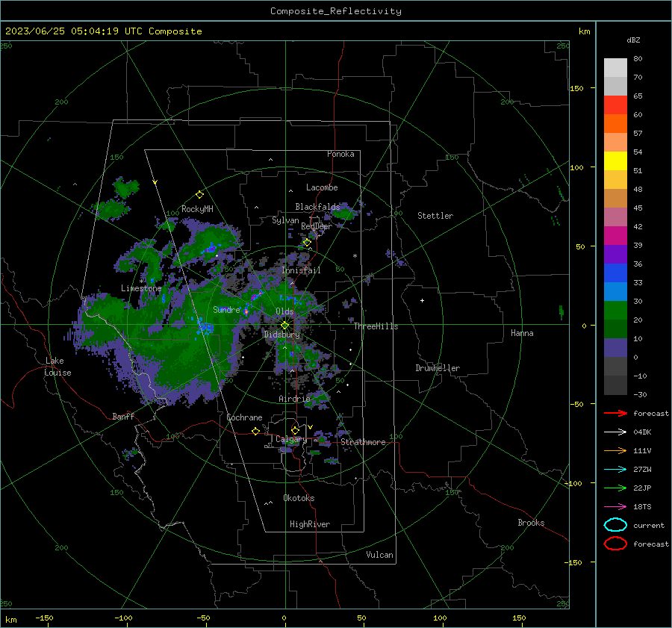Select the purple 39-36 dBZ swatch
Image resolution: width=672 pixels, height=628 pixels.
tap(615, 254)
